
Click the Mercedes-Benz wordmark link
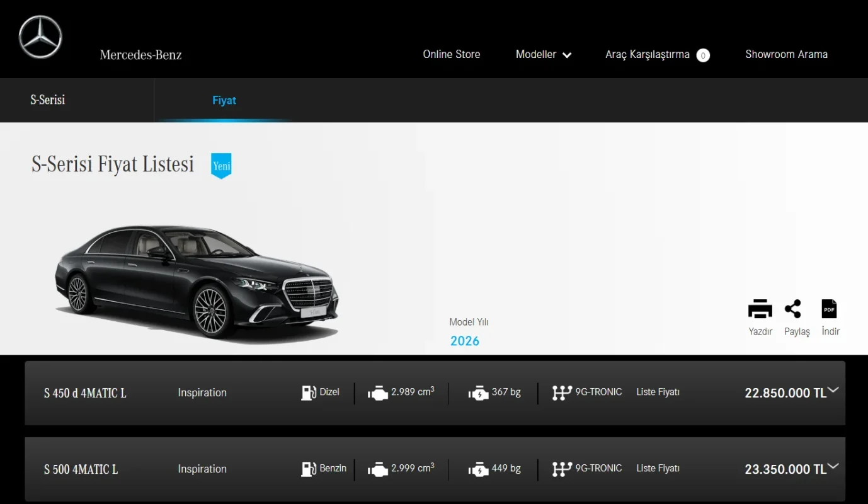click(141, 55)
